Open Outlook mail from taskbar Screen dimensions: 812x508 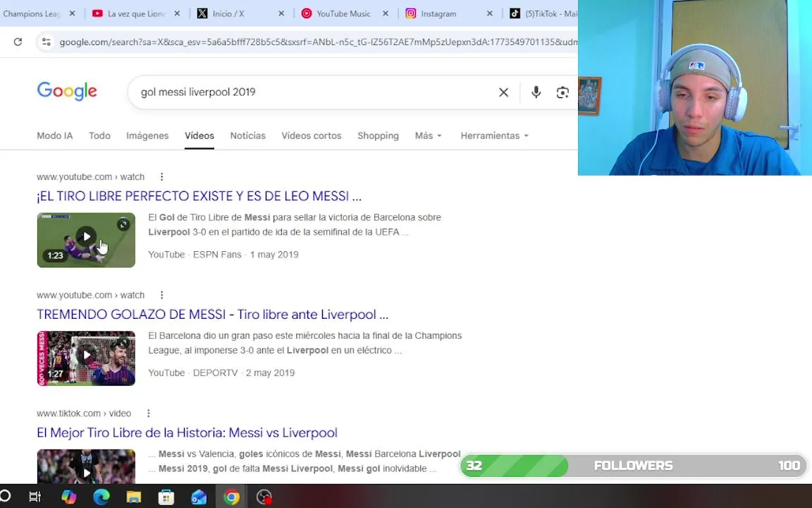point(199,497)
